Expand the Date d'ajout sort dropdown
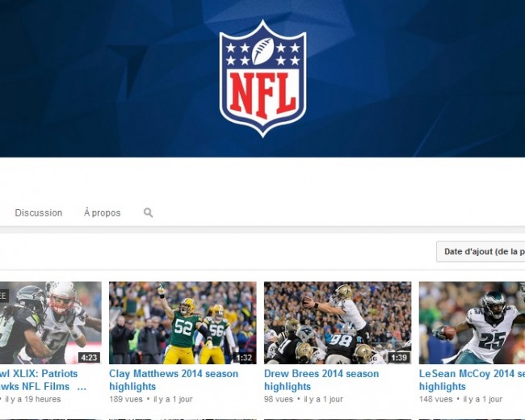The image size is (525, 420). (481, 251)
